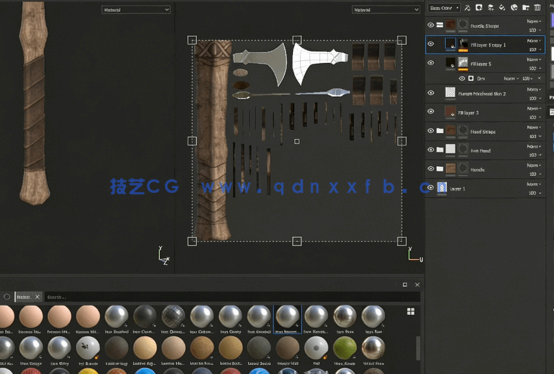The width and height of the screenshot is (554, 374).
Task: Hide the Dirt effect eye icon
Action: (x=462, y=78)
